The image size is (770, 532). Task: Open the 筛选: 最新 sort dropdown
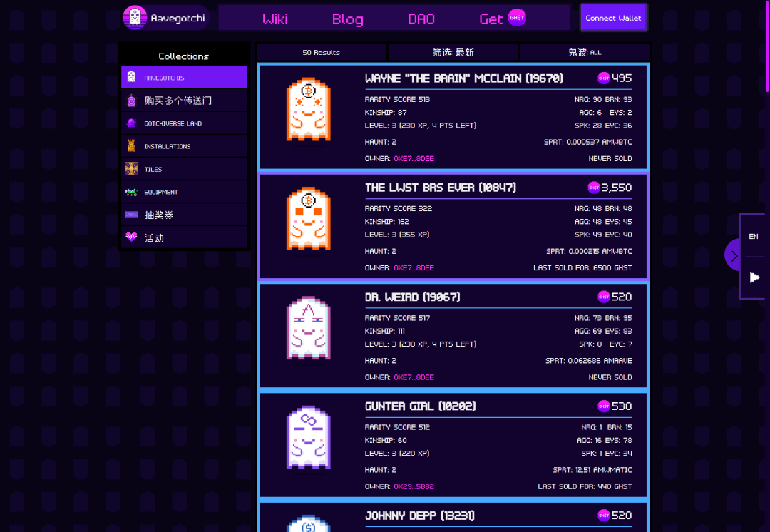click(453, 52)
